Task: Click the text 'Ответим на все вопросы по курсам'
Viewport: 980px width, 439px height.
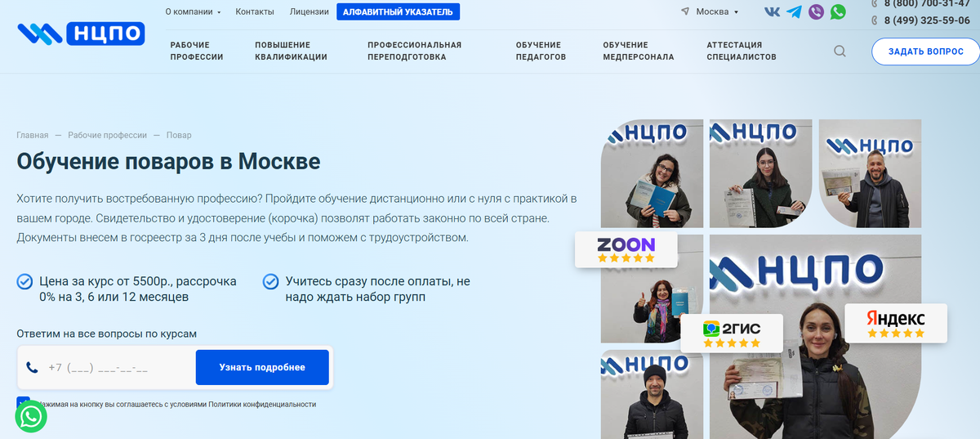Action: (x=107, y=334)
